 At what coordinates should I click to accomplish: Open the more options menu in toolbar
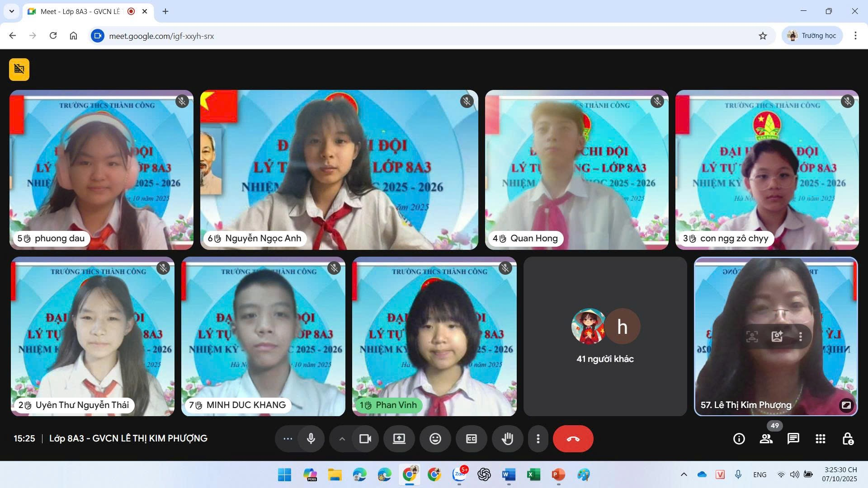tap(538, 438)
